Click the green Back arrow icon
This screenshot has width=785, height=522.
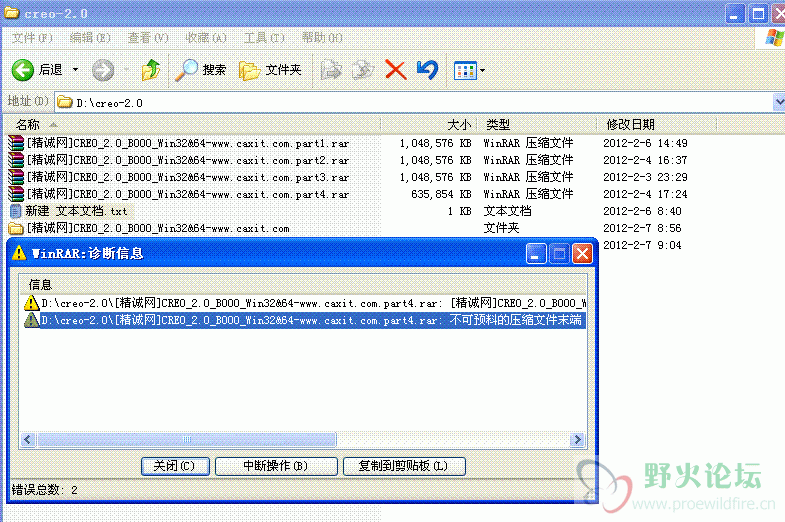click(x=23, y=70)
